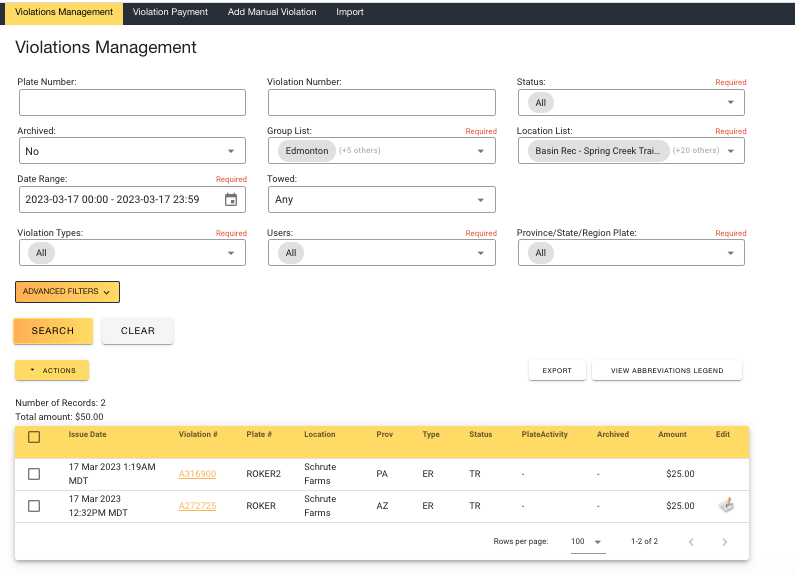Switch to Violation Payment tab
The height and width of the screenshot is (574, 795).
(x=170, y=12)
